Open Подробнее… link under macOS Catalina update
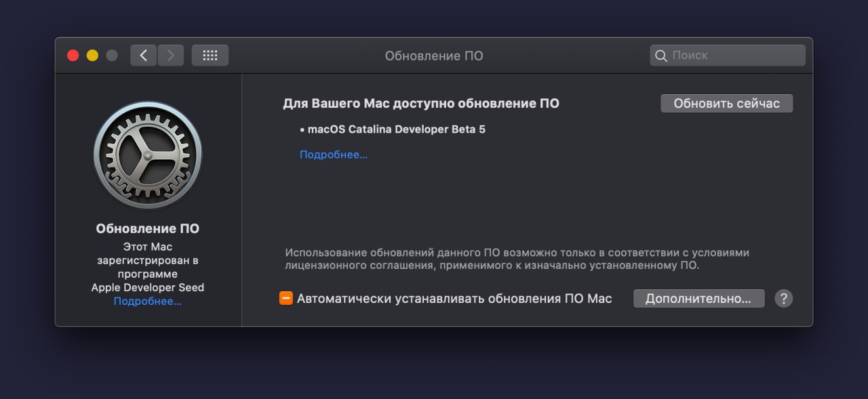The width and height of the screenshot is (868, 399). coord(334,154)
